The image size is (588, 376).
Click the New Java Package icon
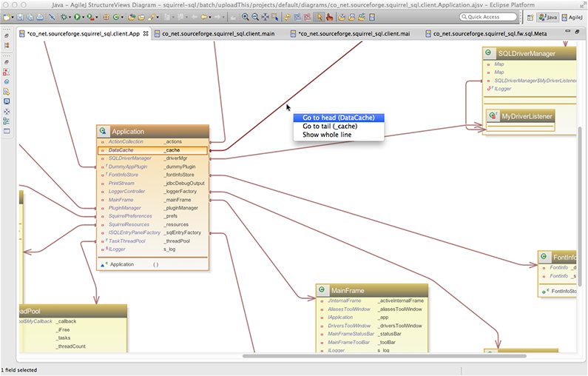coord(107,17)
